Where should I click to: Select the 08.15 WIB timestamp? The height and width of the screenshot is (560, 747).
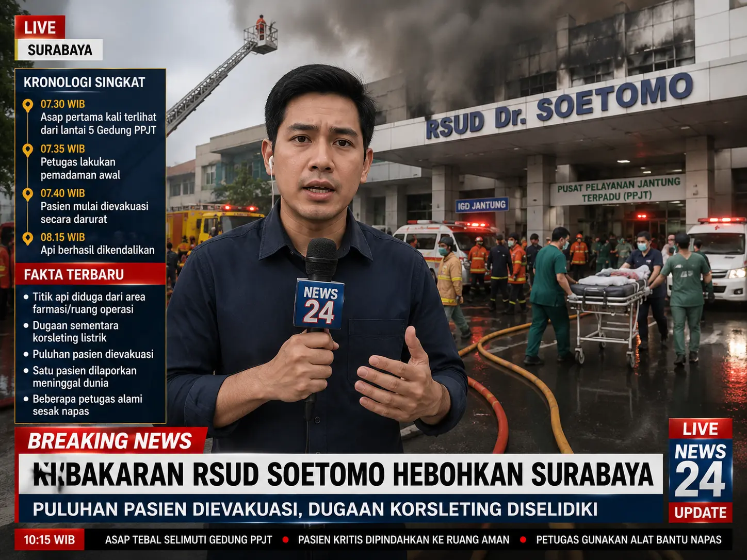pos(63,237)
